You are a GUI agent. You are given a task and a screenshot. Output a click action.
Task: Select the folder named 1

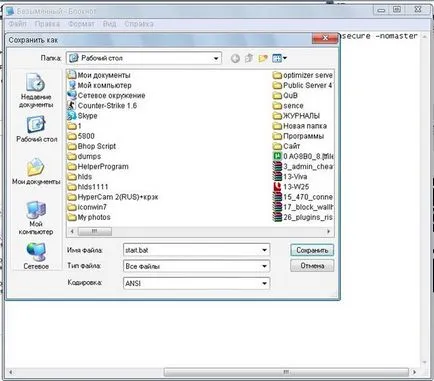(x=75, y=126)
